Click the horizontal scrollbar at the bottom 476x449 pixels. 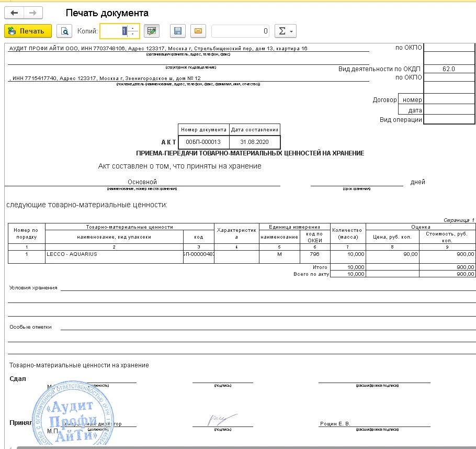(x=246, y=447)
